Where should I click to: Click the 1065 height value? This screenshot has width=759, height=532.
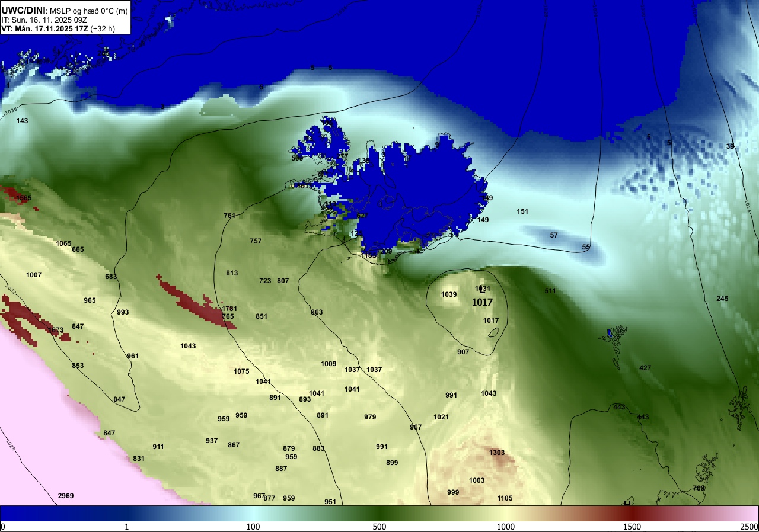63,244
